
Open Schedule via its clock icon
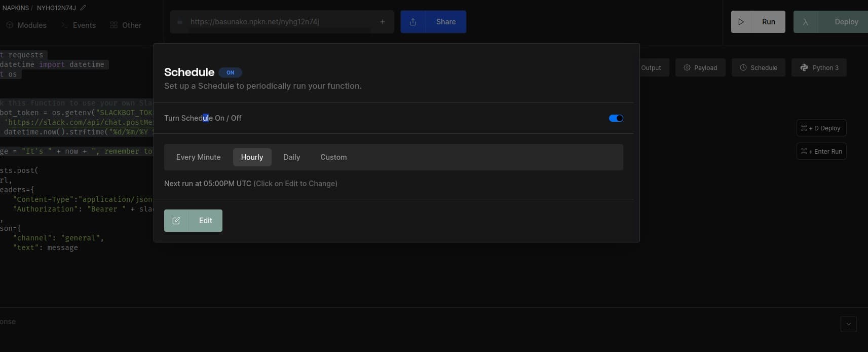tap(743, 67)
